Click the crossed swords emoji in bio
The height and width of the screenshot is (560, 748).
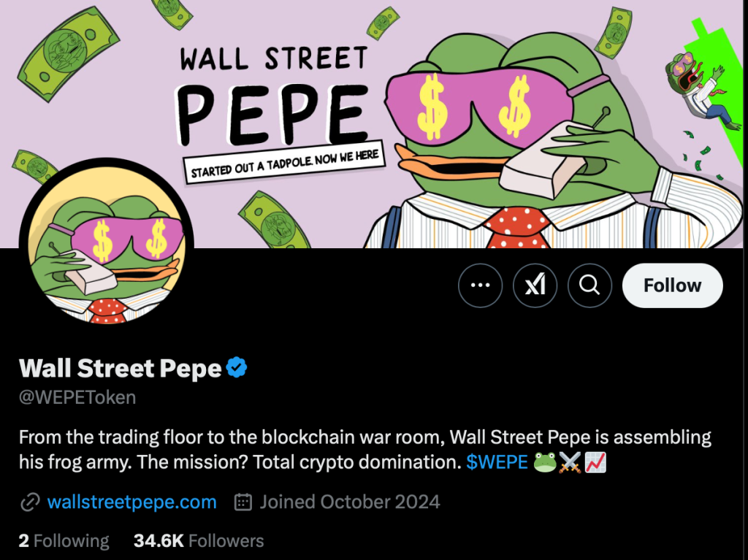point(570,463)
